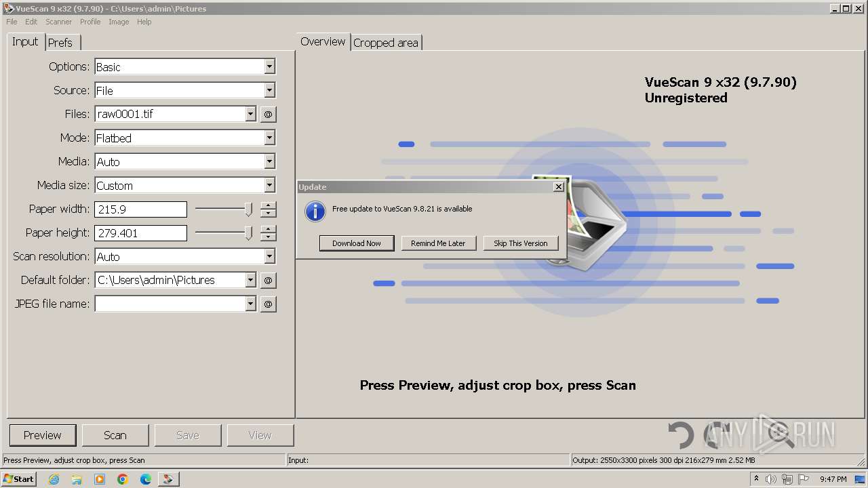Click the Preview button

coord(43,435)
